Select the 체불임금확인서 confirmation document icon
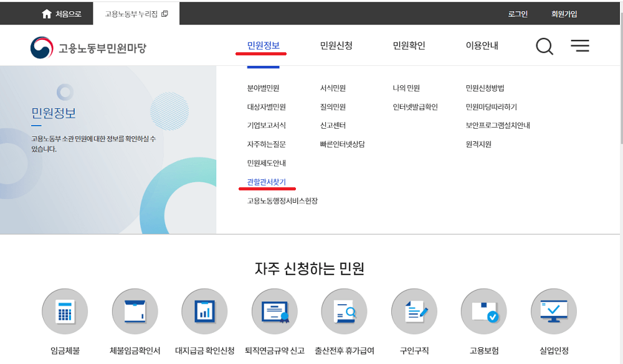623x364 pixels. [135, 311]
